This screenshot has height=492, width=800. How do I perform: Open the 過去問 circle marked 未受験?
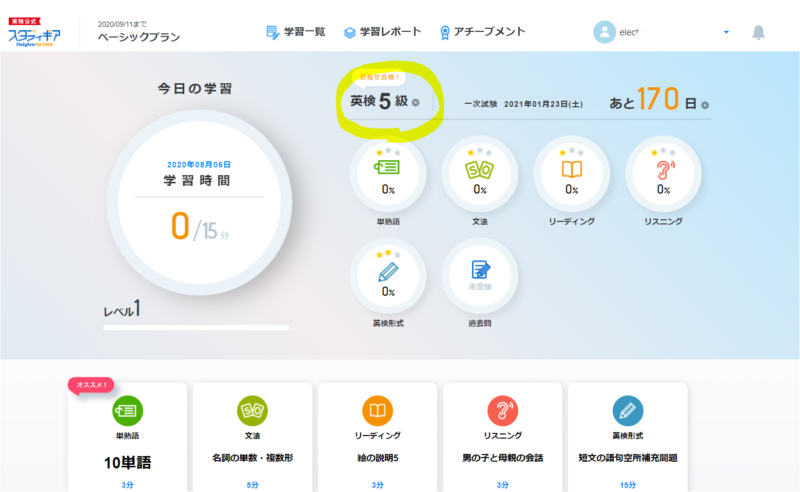480,276
